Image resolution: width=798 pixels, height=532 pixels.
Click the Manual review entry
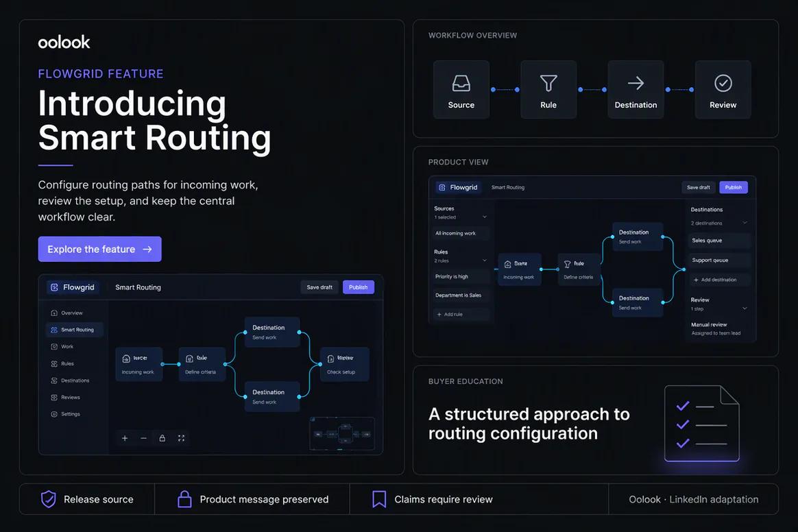point(716,328)
